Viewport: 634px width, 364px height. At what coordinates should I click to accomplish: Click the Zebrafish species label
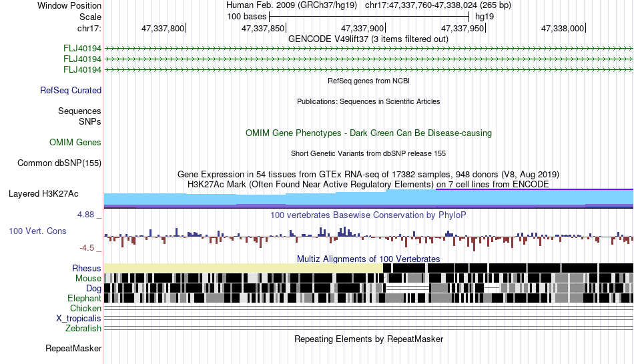(x=83, y=328)
